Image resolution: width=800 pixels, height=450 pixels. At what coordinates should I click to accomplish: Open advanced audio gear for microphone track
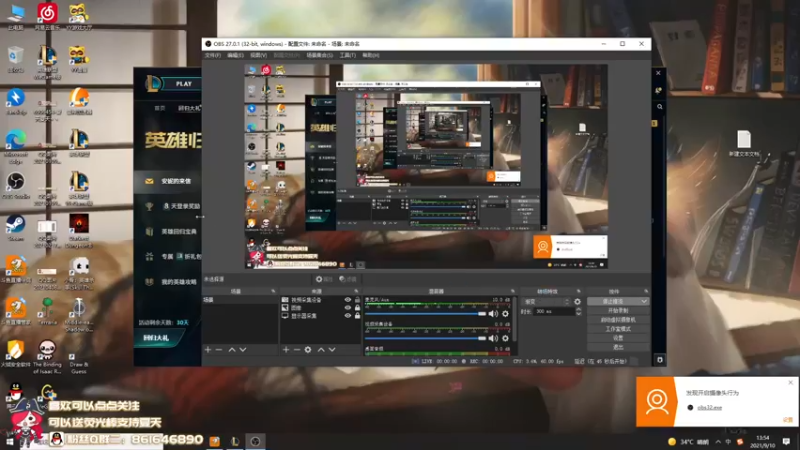(x=505, y=314)
